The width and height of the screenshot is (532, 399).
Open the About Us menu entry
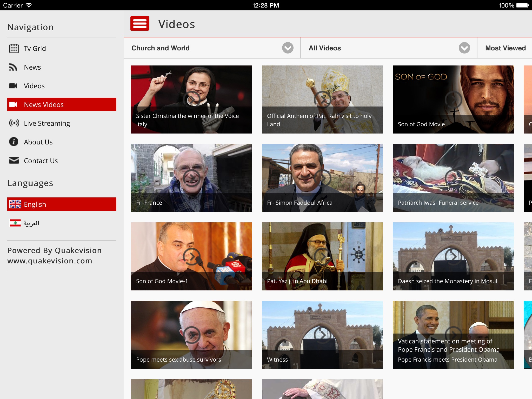coord(38,142)
